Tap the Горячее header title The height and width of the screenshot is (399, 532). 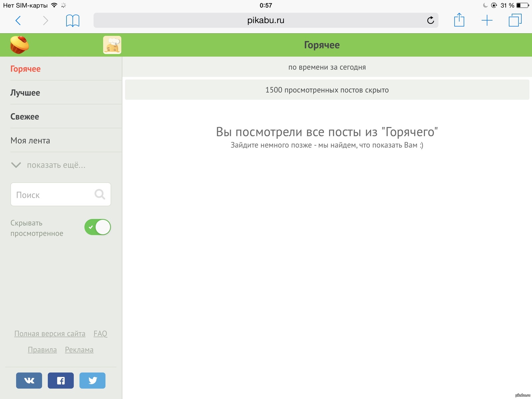coord(322,45)
